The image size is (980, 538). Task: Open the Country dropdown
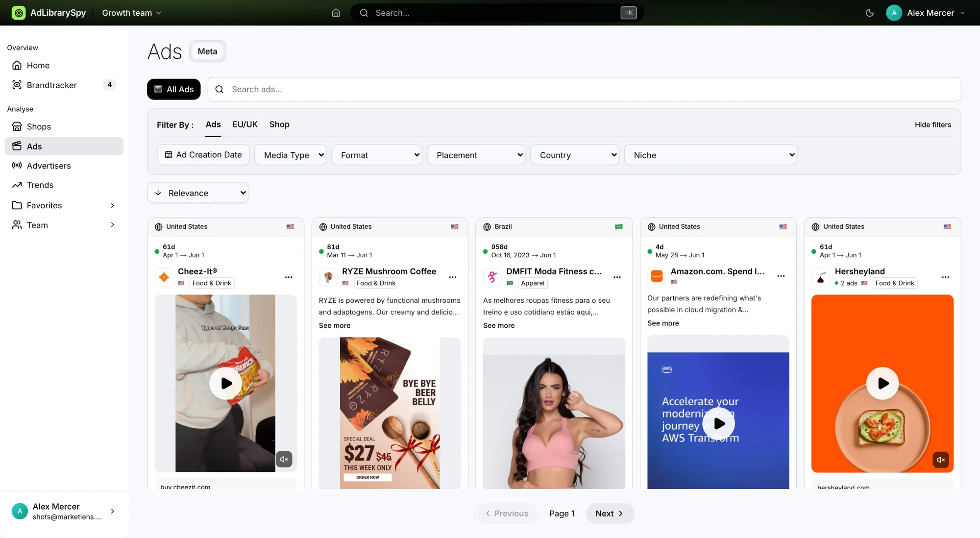[575, 155]
